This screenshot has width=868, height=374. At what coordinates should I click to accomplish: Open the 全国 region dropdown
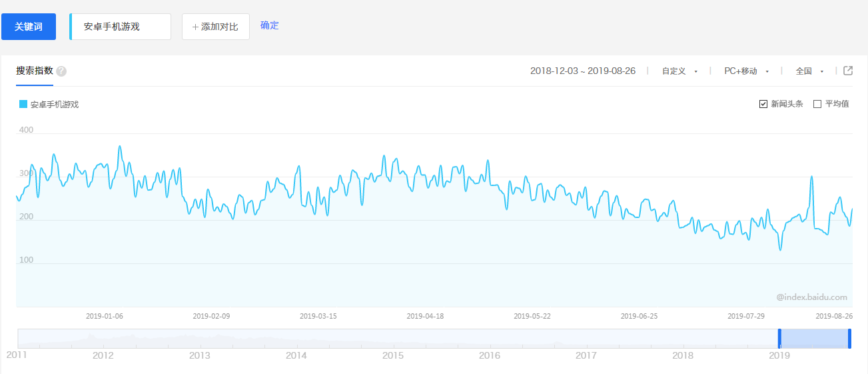(809, 71)
